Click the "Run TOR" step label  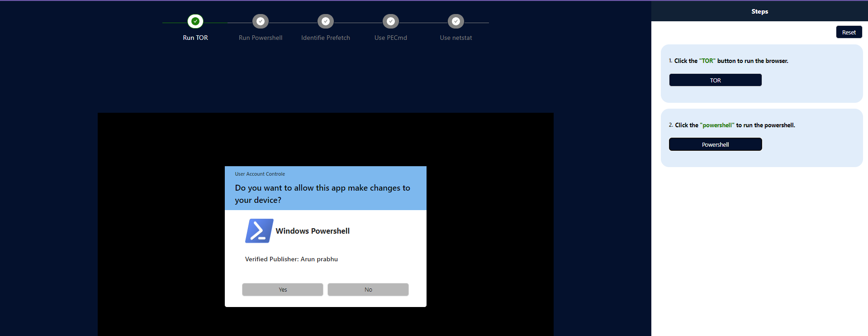[x=195, y=38]
